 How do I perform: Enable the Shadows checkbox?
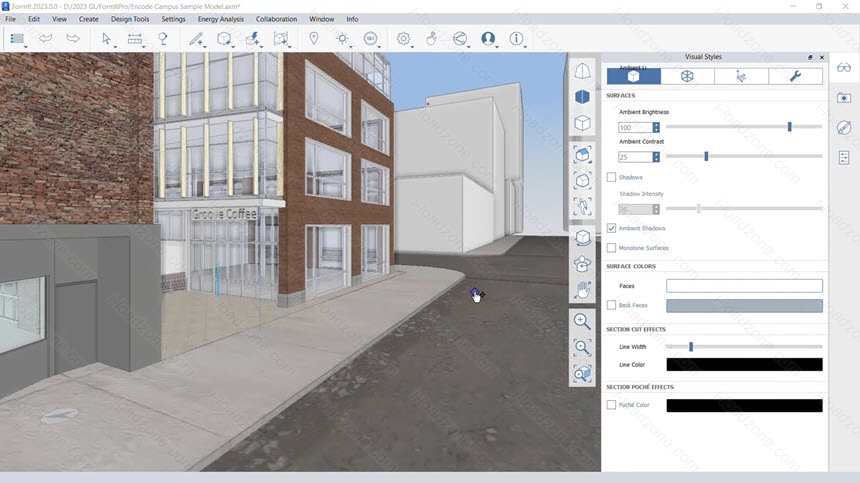coord(612,177)
